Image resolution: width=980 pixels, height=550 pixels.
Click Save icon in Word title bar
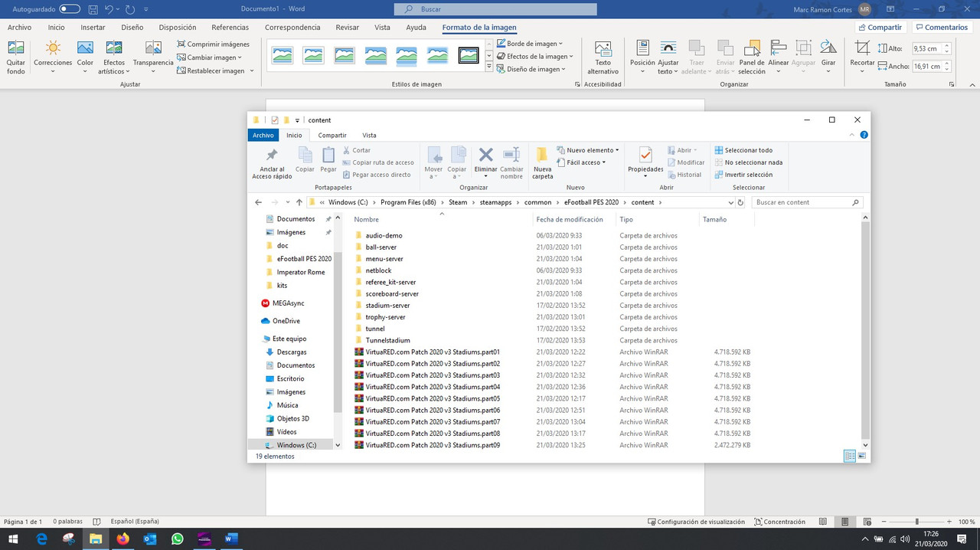[93, 9]
